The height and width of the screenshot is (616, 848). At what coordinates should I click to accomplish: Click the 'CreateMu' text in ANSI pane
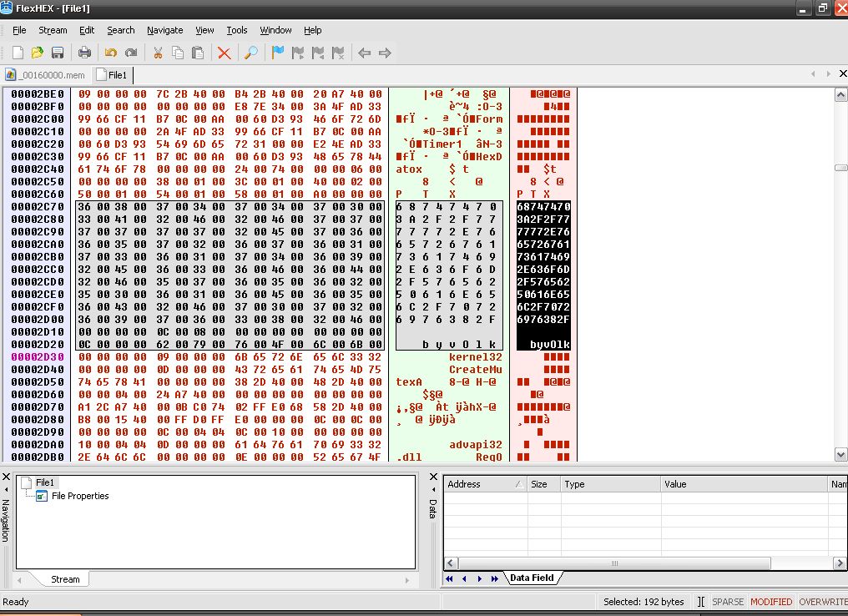pos(476,370)
